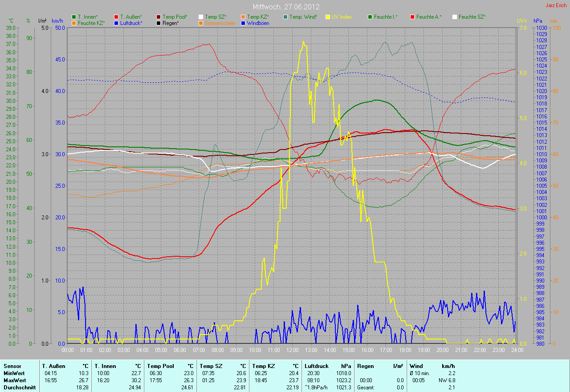The image size is (570, 392).
Task: Click the 'T. Außen' column header in table
Action: tap(54, 366)
